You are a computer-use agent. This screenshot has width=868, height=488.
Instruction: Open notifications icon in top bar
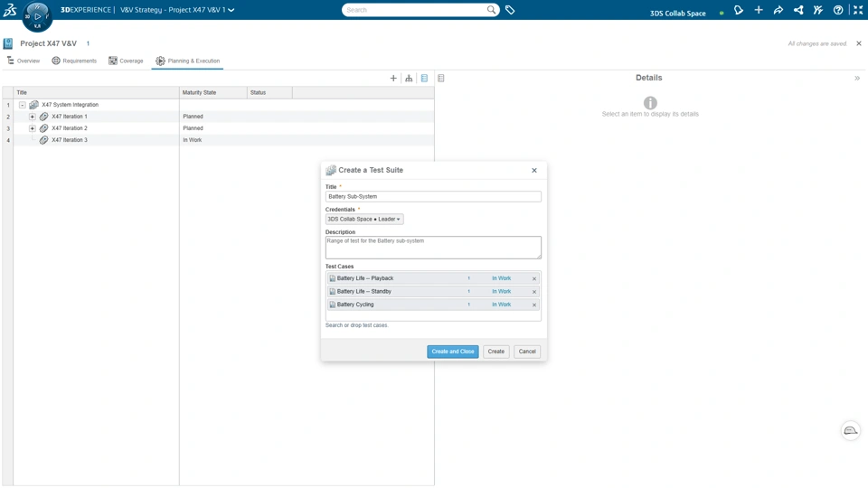pyautogui.click(x=739, y=10)
